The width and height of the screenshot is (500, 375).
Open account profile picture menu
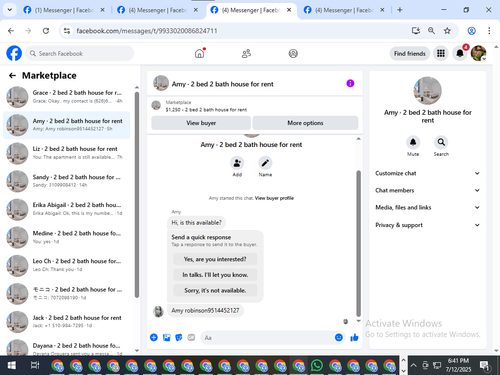(479, 53)
